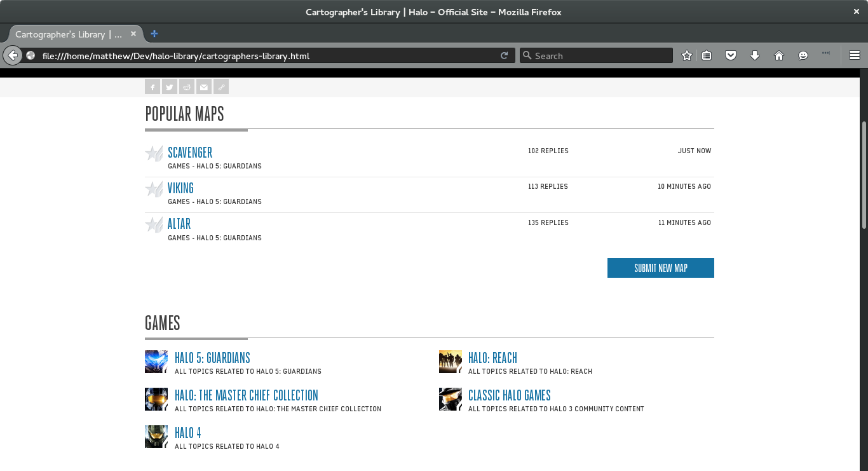
Task: Click 'All topics related to Halo 4'
Action: pyautogui.click(x=227, y=447)
